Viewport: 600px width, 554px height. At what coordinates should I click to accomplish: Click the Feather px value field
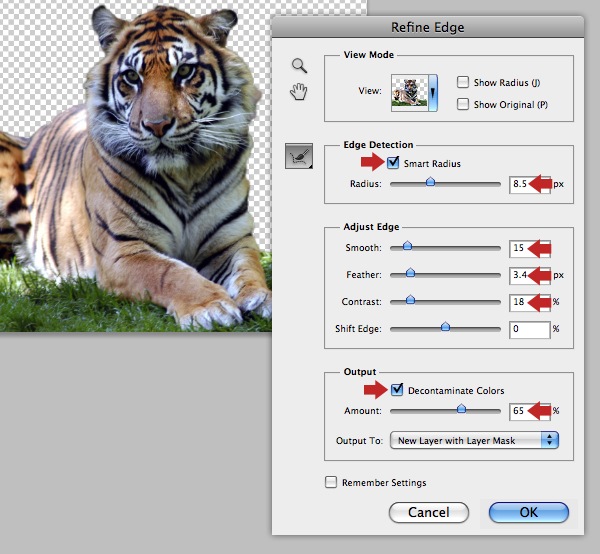pyautogui.click(x=530, y=275)
